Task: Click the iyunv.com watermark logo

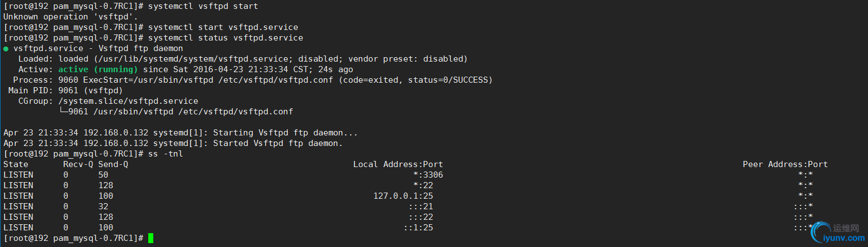Action: [837, 233]
